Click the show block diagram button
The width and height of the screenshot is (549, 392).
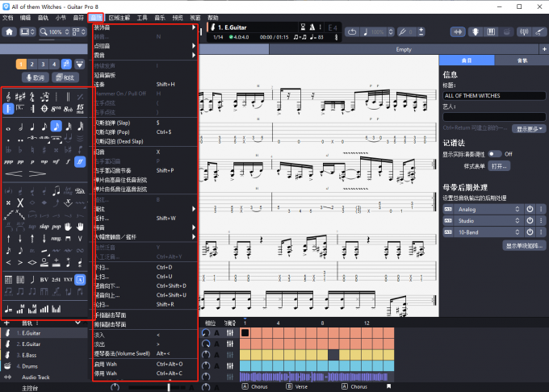[x=524, y=245]
